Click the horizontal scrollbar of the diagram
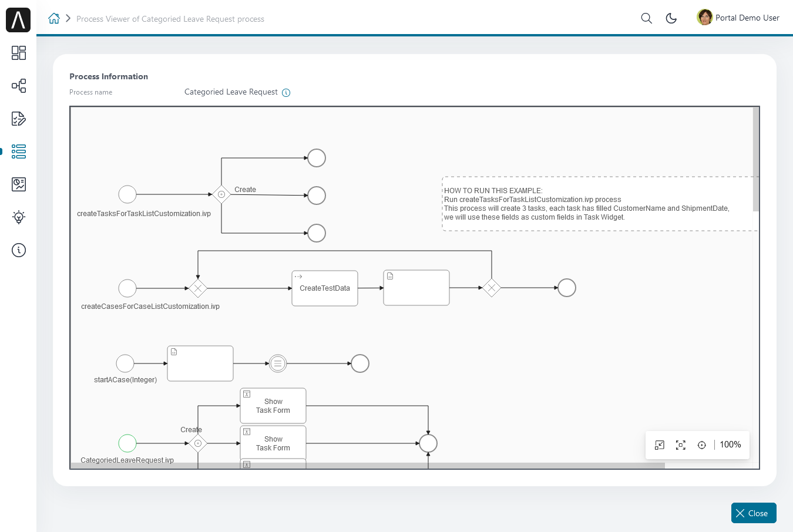 368,466
